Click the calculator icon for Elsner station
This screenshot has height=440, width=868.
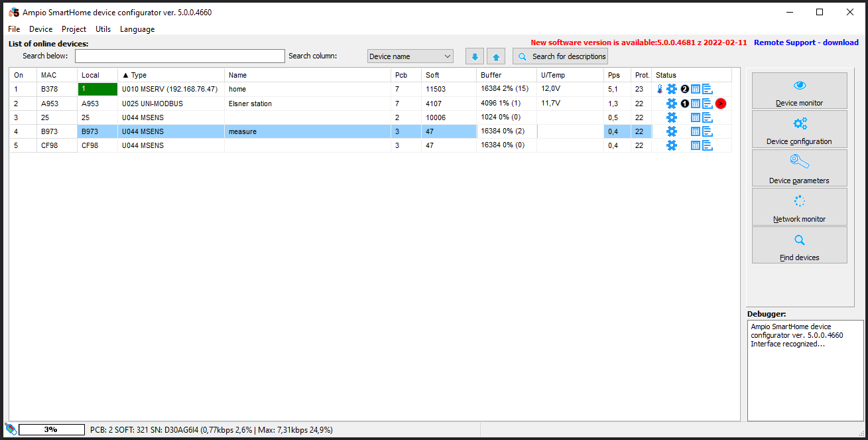(696, 104)
